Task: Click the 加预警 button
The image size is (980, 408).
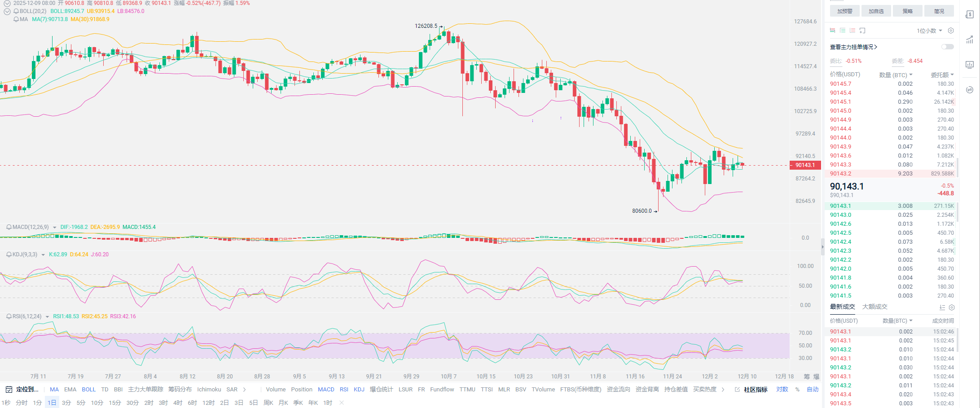Action: pos(844,11)
